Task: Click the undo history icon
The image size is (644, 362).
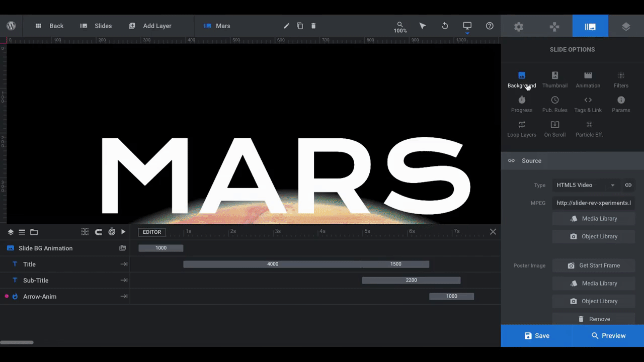Action: point(445,26)
